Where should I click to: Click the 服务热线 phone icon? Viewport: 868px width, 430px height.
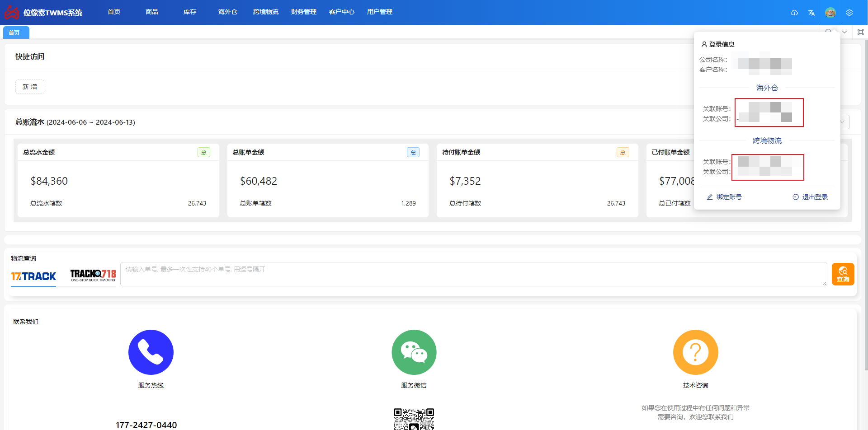151,352
